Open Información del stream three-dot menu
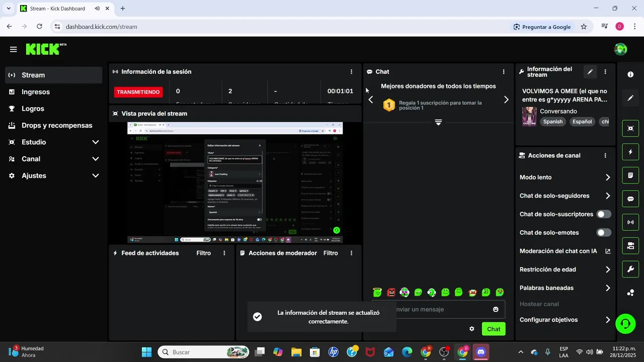This screenshot has width=644, height=362. [605, 72]
